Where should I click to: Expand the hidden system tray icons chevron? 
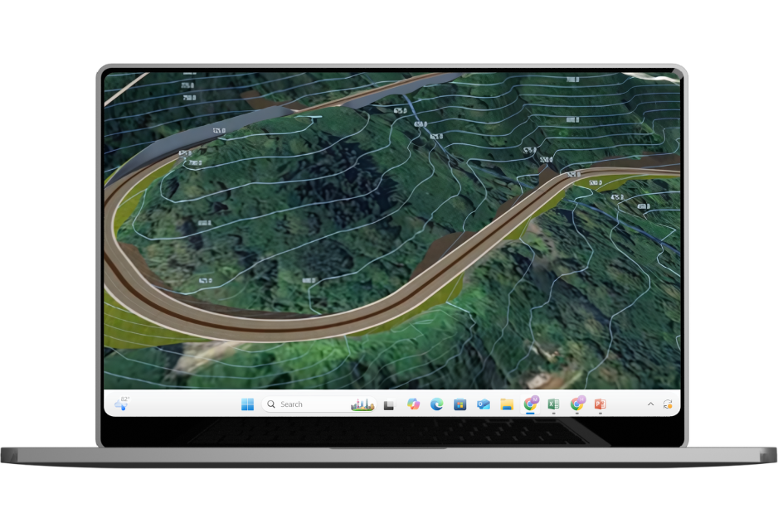coord(650,404)
